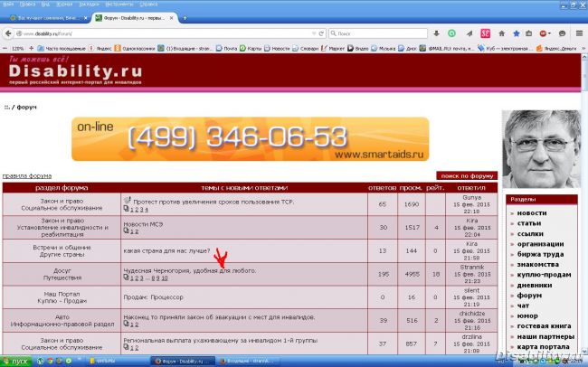Viewport: 588px width, 367px height.
Task: Bookmark this page with the blue star
Action: click(x=517, y=33)
